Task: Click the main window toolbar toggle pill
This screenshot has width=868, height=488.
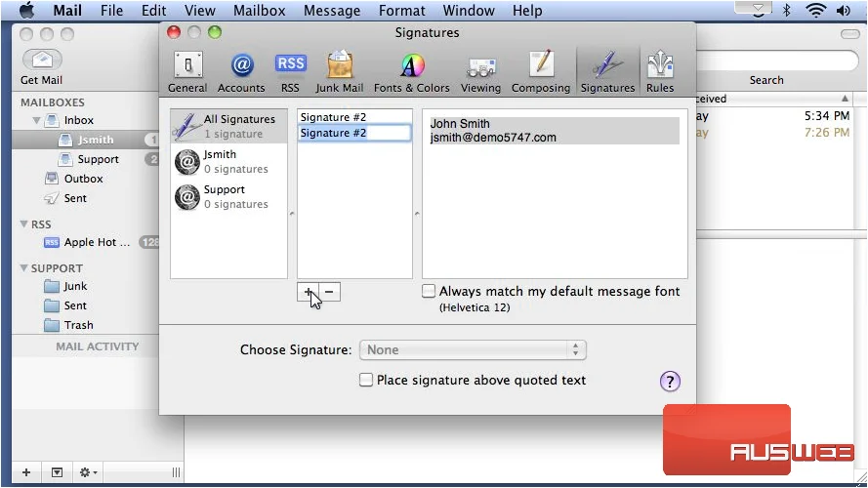Action: pos(849,34)
